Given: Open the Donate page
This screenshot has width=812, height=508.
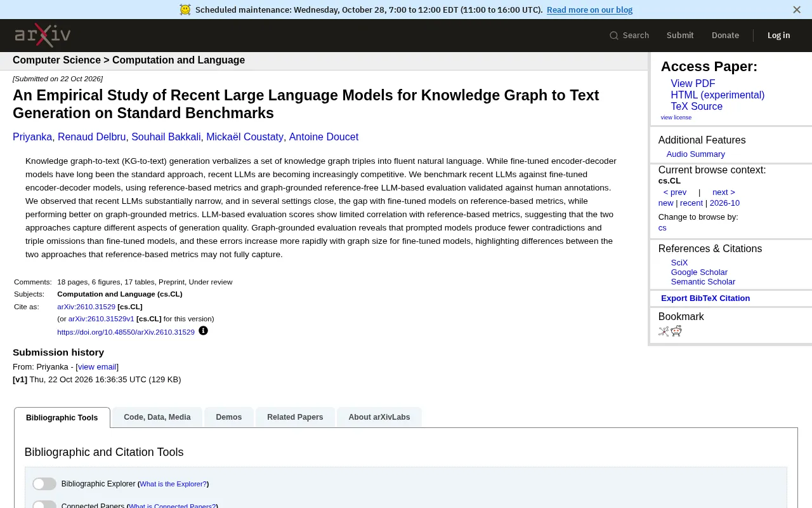Looking at the screenshot, I should 725,36.
